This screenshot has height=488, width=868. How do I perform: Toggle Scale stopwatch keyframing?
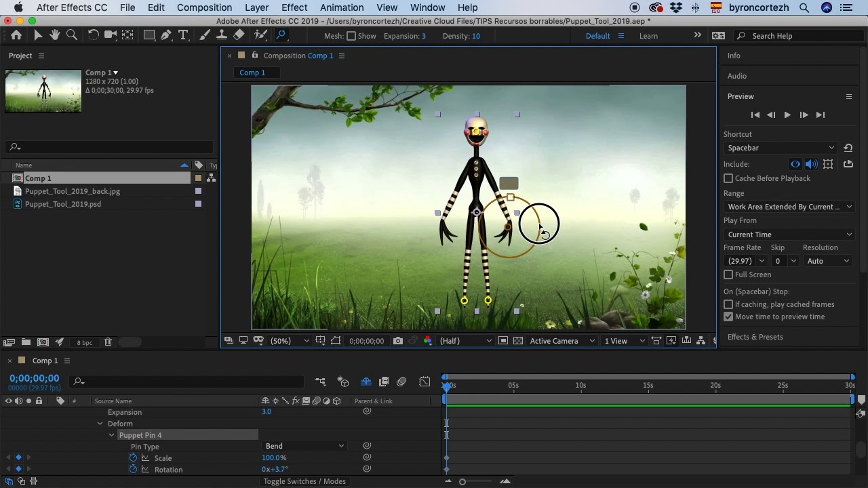[x=134, y=458]
